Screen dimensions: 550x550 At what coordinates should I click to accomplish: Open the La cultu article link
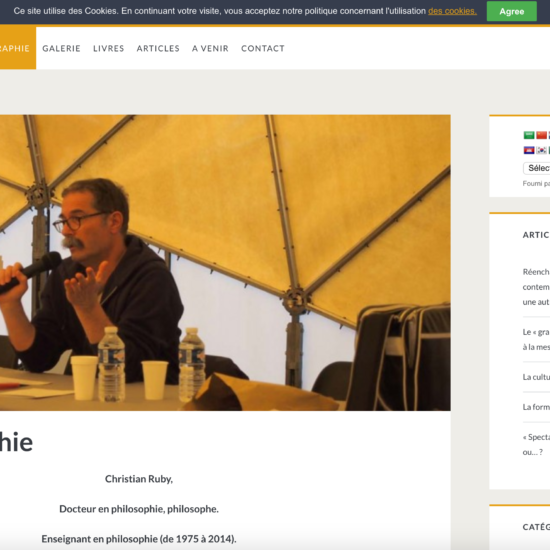[x=536, y=377]
